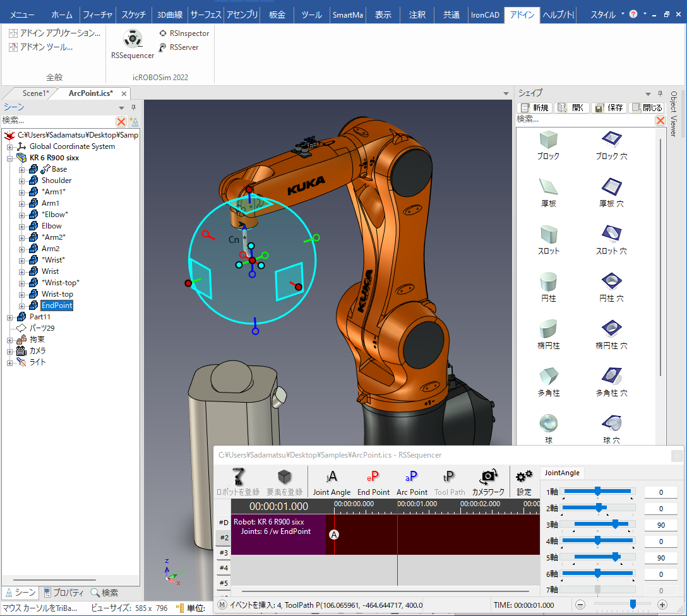This screenshot has width=687, height=616.
Task: Select track row #2 in sequencer
Action: [224, 538]
